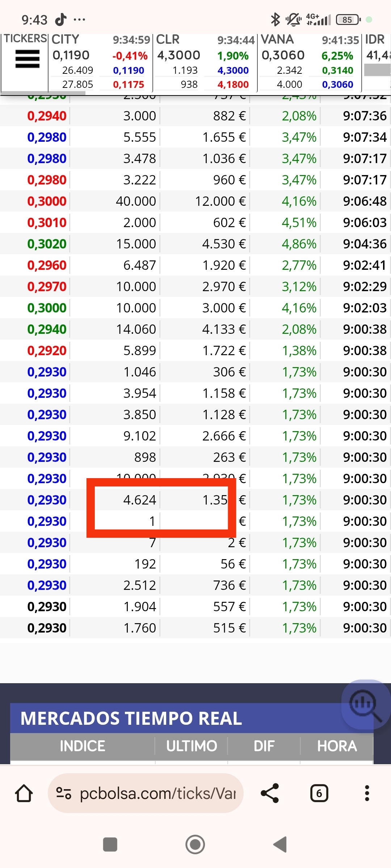Viewport: 391px width, 868px height.
Task: Tap the red 0,2920 price
Action: point(47,350)
